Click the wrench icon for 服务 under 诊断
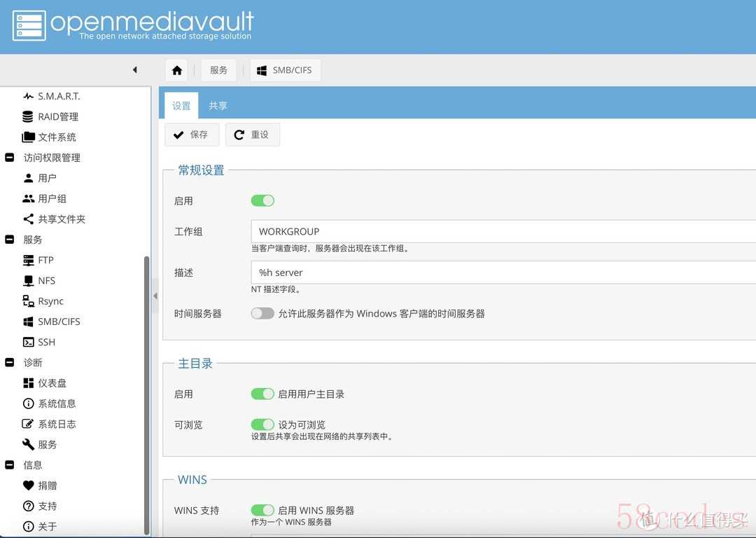This screenshot has width=756, height=538. [x=28, y=444]
